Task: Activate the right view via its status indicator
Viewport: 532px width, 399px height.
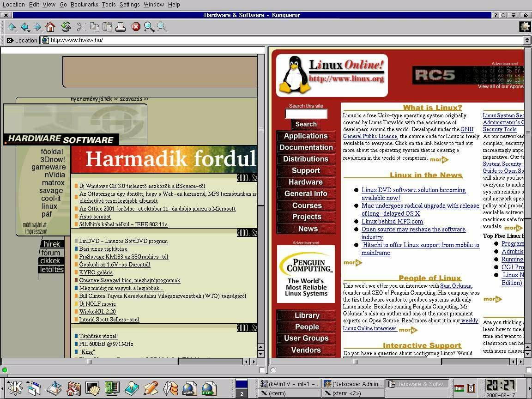Action: (x=273, y=370)
